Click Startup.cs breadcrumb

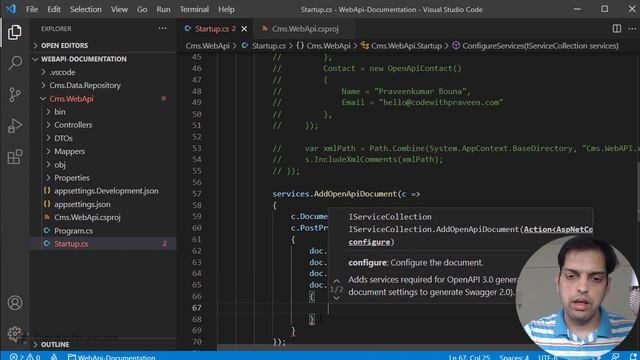pyautogui.click(x=264, y=46)
